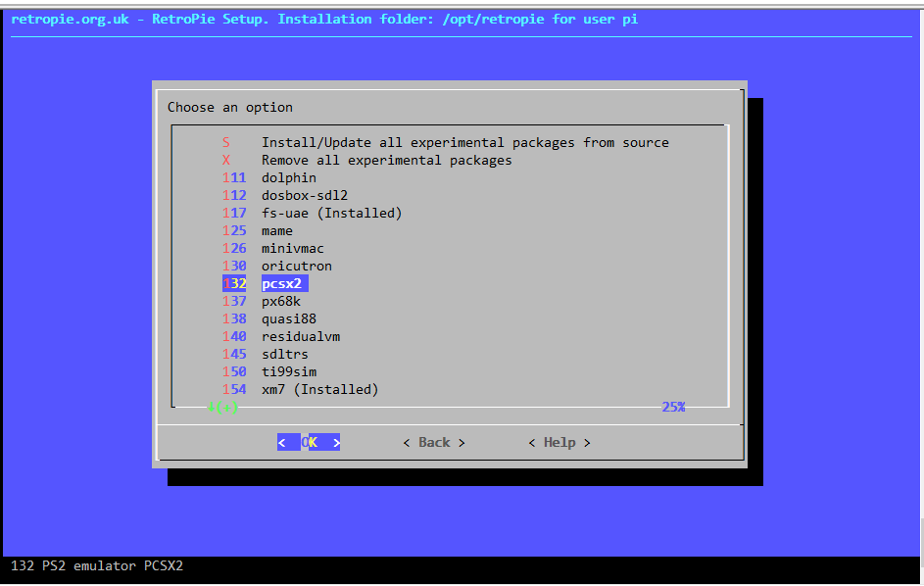Image resolution: width=924 pixels, height=586 pixels.
Task: Open the xm7 (Installed) entry
Action: pos(301,390)
